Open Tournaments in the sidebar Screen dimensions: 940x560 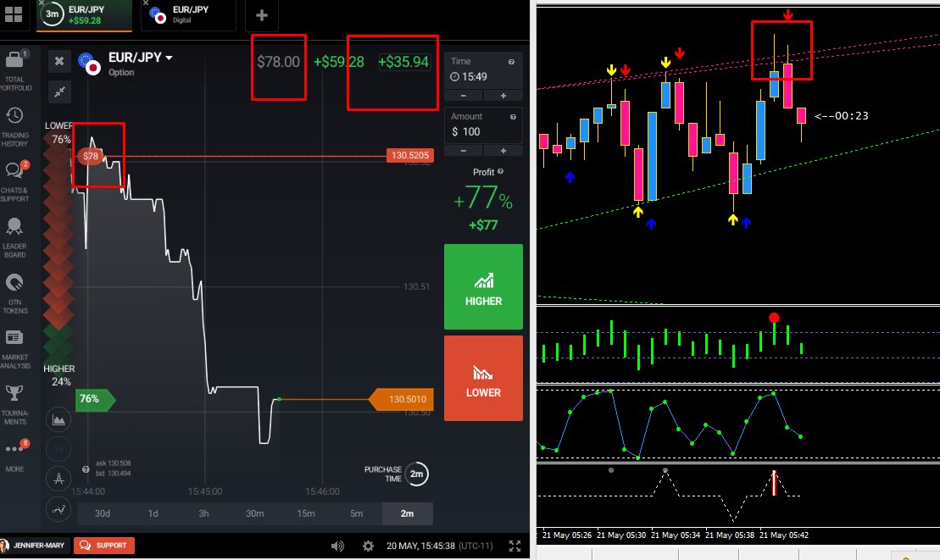tap(15, 405)
